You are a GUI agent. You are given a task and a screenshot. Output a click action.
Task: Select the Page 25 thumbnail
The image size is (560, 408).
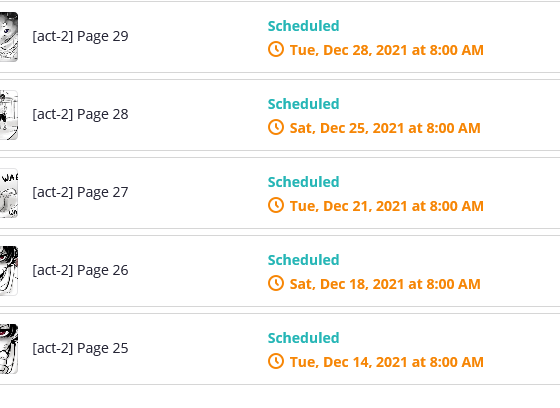click(9, 349)
